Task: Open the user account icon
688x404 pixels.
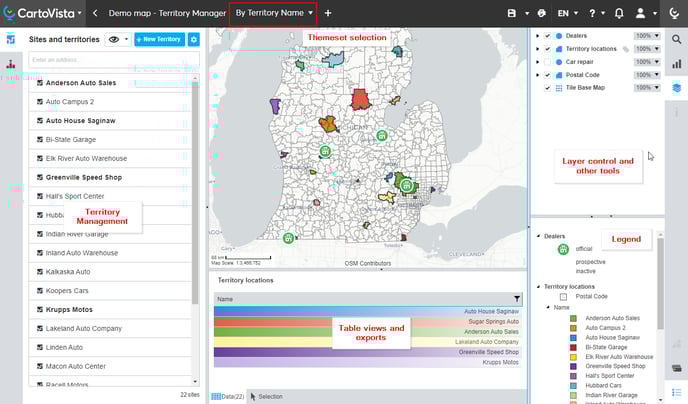Action: click(x=641, y=13)
